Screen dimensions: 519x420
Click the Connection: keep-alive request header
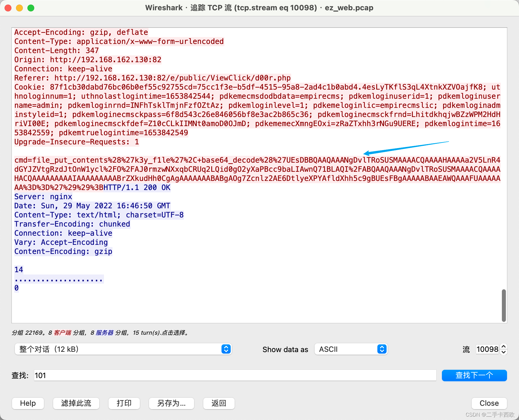63,69
